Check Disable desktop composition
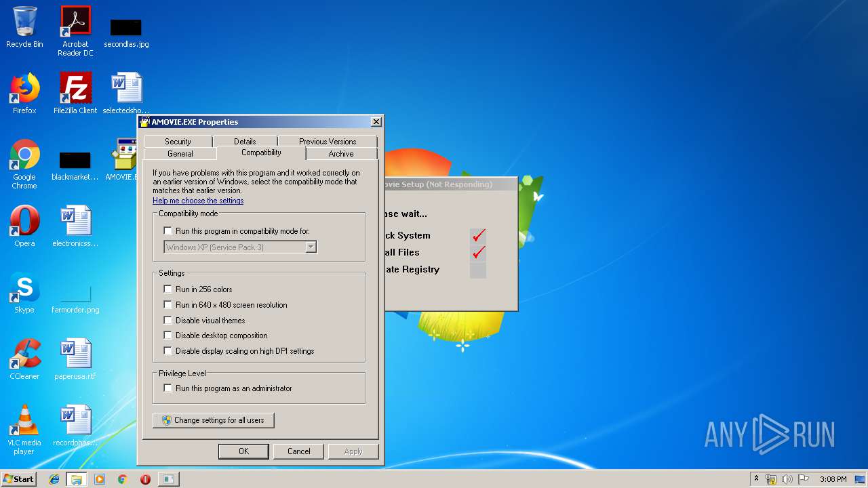868x488 pixels. tap(168, 335)
